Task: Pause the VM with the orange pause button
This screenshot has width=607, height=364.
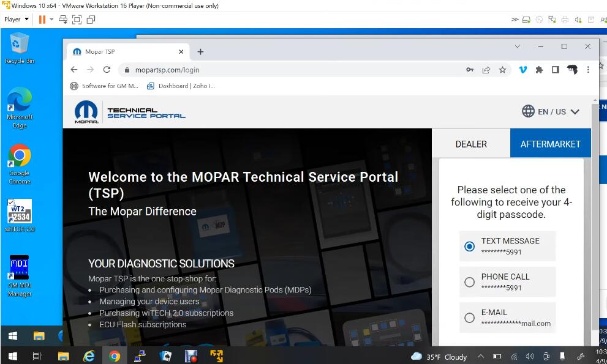Action: coord(42,20)
